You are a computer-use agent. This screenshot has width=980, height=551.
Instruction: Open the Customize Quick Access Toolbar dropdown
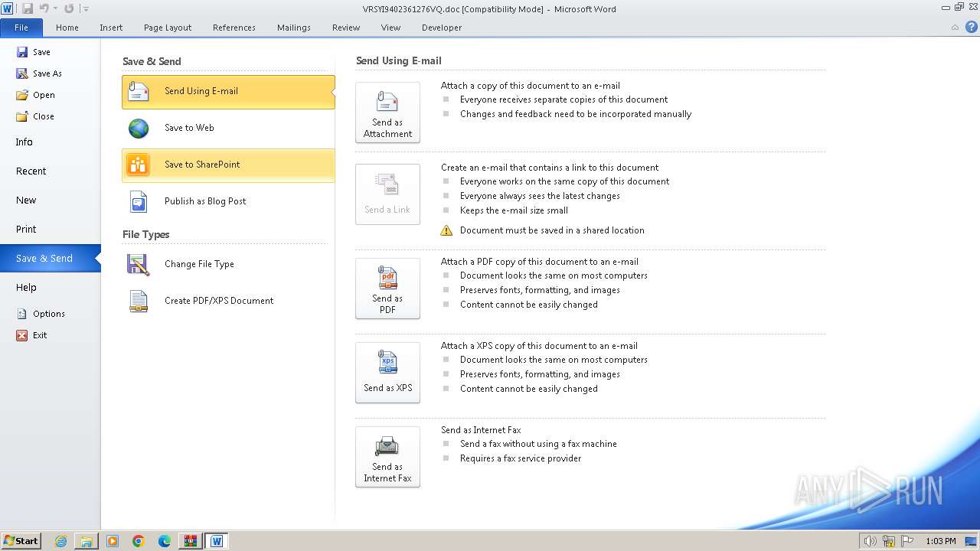coord(86,9)
